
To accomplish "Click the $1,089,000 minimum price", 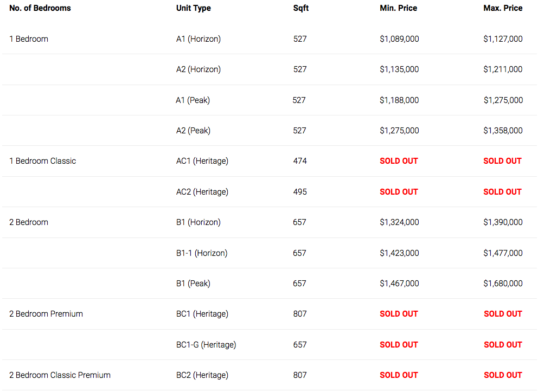I will pyautogui.click(x=399, y=39).
